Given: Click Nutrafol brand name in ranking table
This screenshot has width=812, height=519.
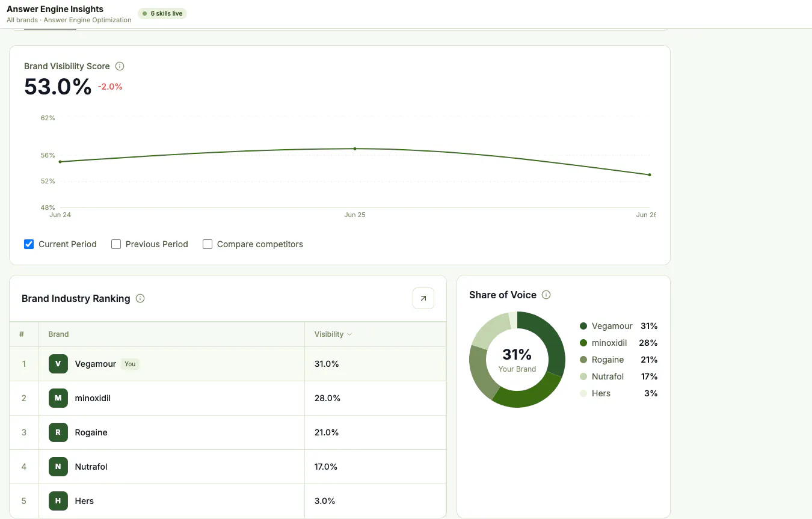Looking at the screenshot, I should [91, 467].
